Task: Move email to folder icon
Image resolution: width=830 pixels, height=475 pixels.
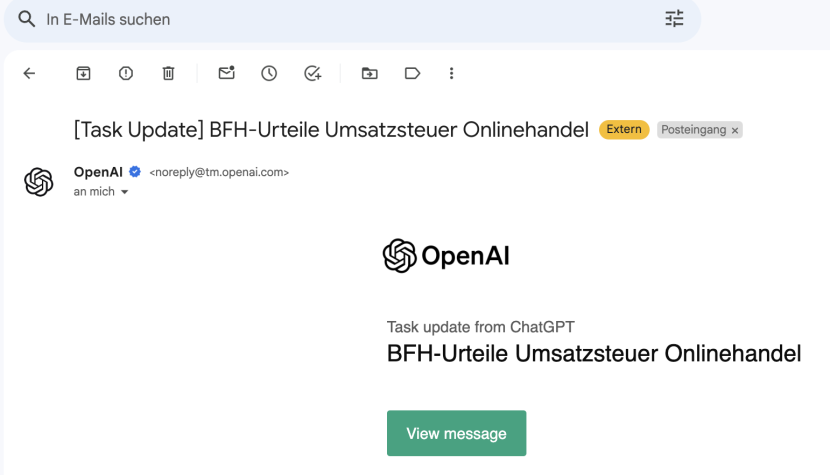Action: [x=369, y=73]
